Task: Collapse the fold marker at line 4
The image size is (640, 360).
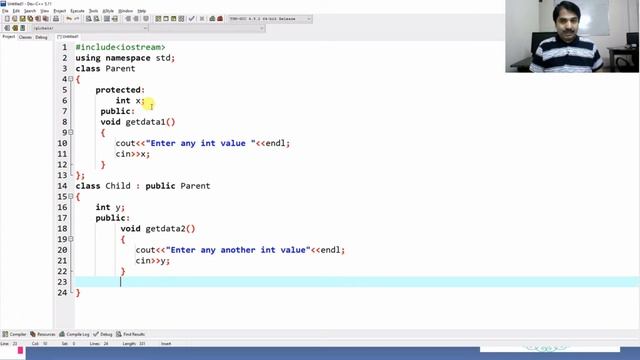Action: [x=71, y=79]
